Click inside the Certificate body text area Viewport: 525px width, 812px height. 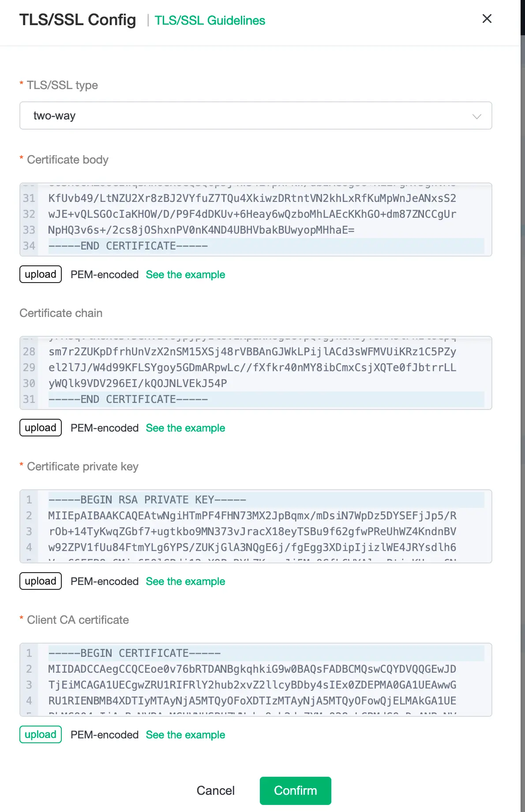click(256, 216)
